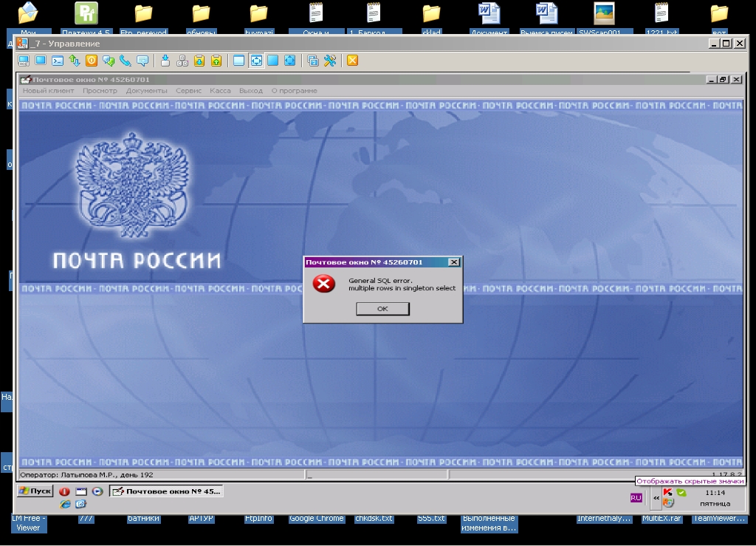This screenshot has height=546, width=756.
Task: Select the Google Chrome desktop label
Action: point(316,519)
